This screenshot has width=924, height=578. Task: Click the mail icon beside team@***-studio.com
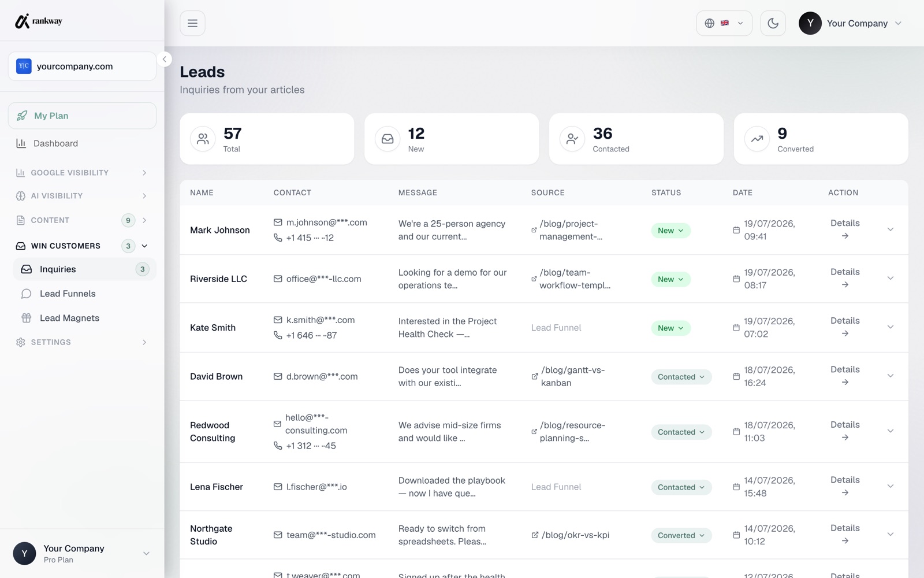(278, 535)
